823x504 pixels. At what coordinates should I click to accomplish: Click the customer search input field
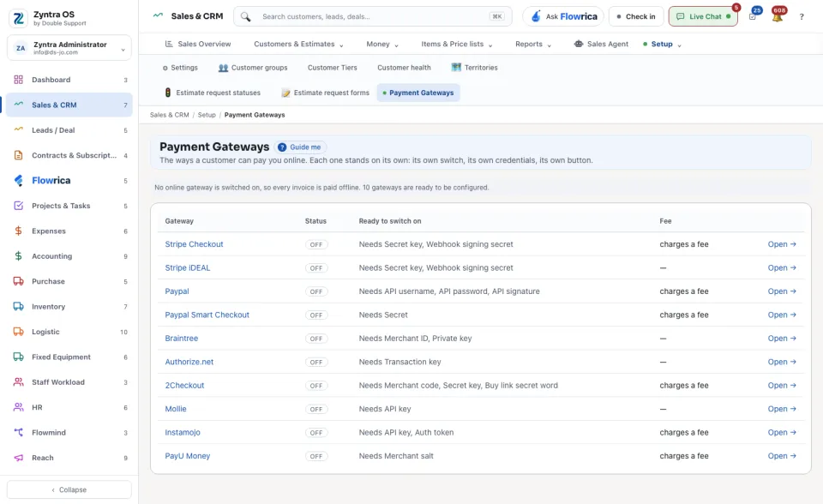point(373,17)
